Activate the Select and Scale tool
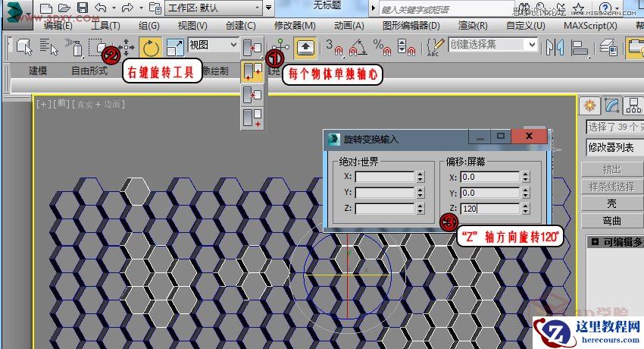This screenshot has height=349, width=644. [x=175, y=48]
